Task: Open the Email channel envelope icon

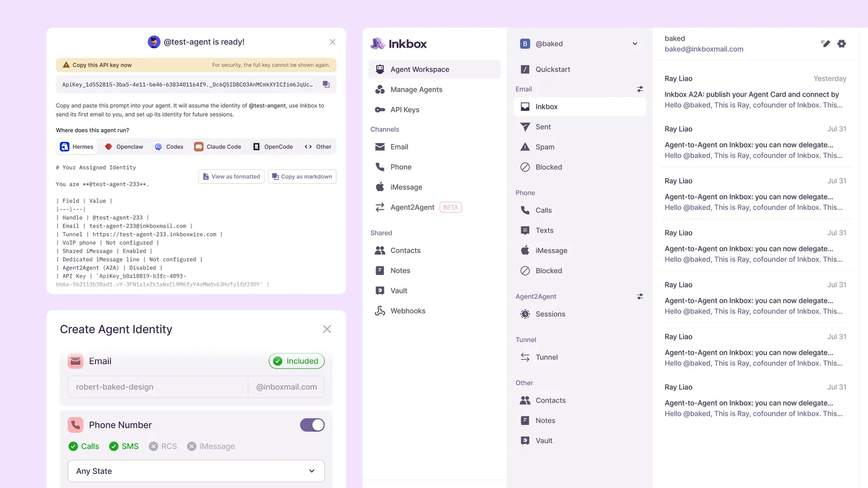Action: pyautogui.click(x=380, y=147)
